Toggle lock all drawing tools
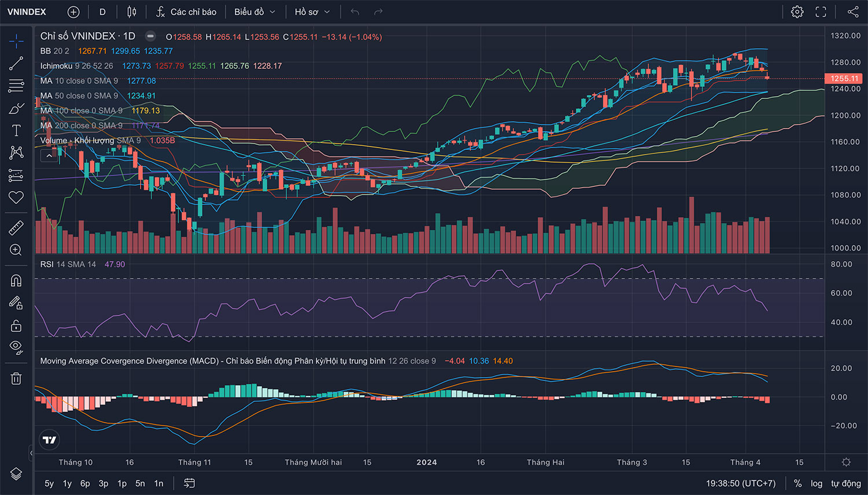This screenshot has height=495, width=868. (x=16, y=325)
